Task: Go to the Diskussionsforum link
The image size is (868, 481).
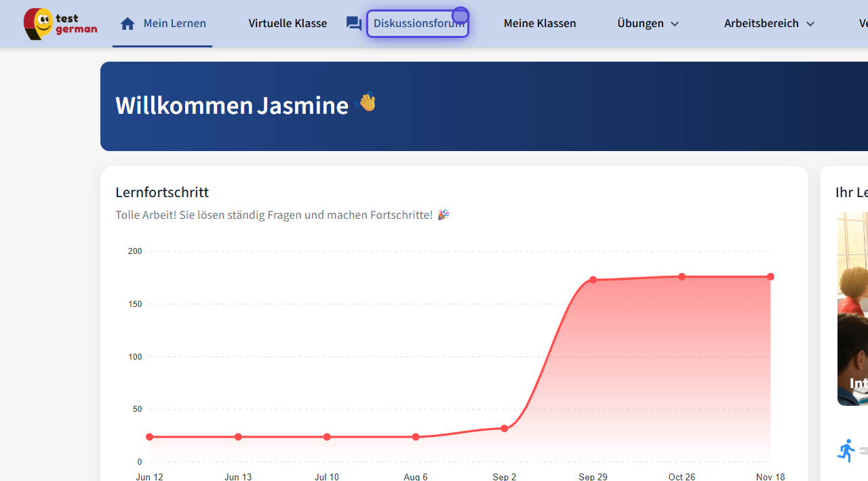Action: (418, 23)
